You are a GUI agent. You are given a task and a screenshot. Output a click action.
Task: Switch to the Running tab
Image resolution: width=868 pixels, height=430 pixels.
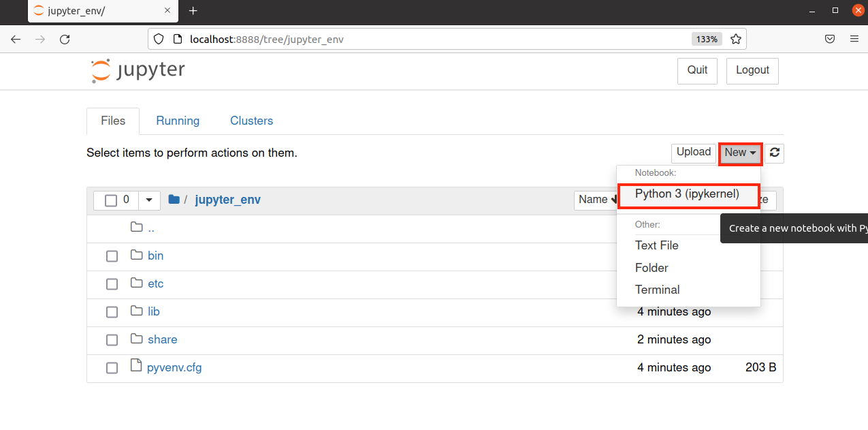pyautogui.click(x=178, y=121)
